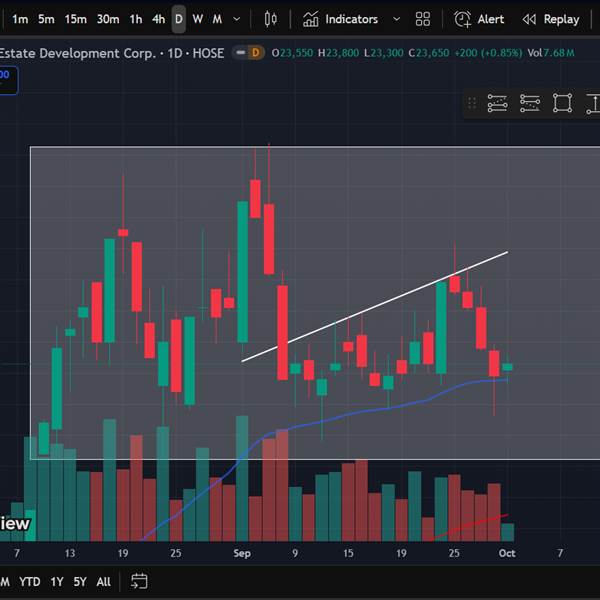The width and height of the screenshot is (600, 600).
Task: Open the Go to date calendar icon
Action: tap(139, 581)
